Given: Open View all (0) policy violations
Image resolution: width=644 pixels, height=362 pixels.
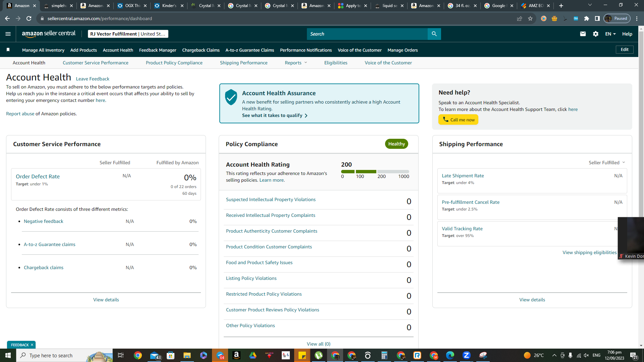Looking at the screenshot, I should 319,344.
